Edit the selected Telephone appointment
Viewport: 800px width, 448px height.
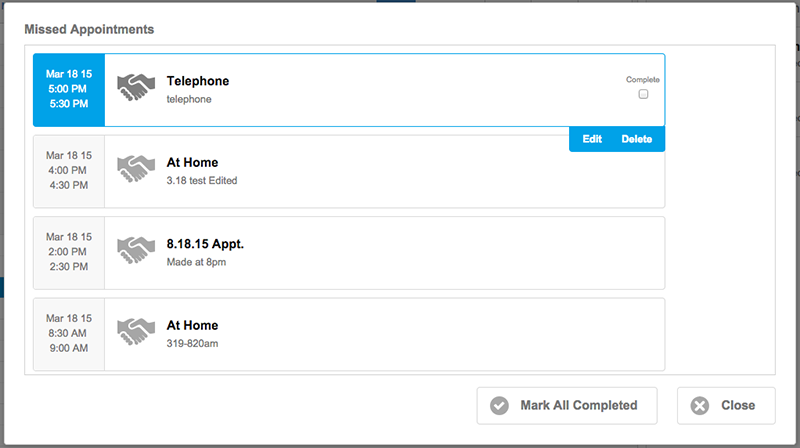tap(592, 139)
